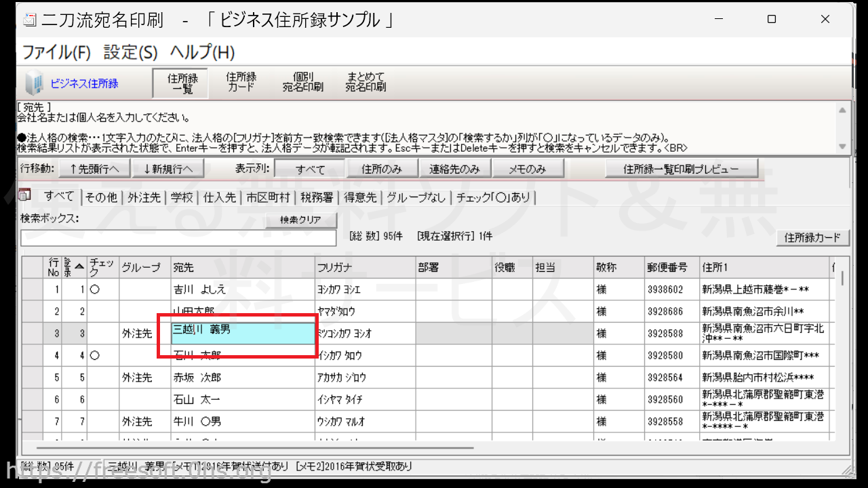The width and height of the screenshot is (868, 488).
Task: Click the 住所録一覧印刷プレビュー button
Action: pyautogui.click(x=680, y=169)
